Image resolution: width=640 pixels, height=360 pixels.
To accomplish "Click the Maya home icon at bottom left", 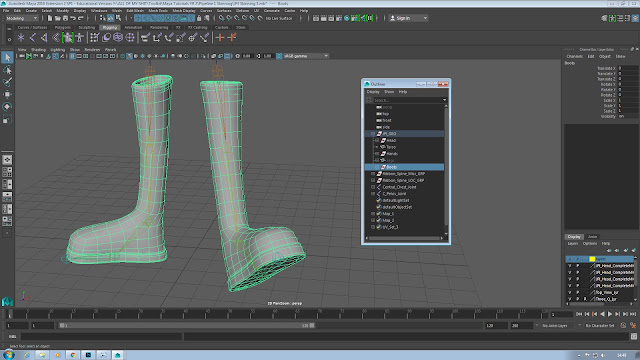I will 7,302.
